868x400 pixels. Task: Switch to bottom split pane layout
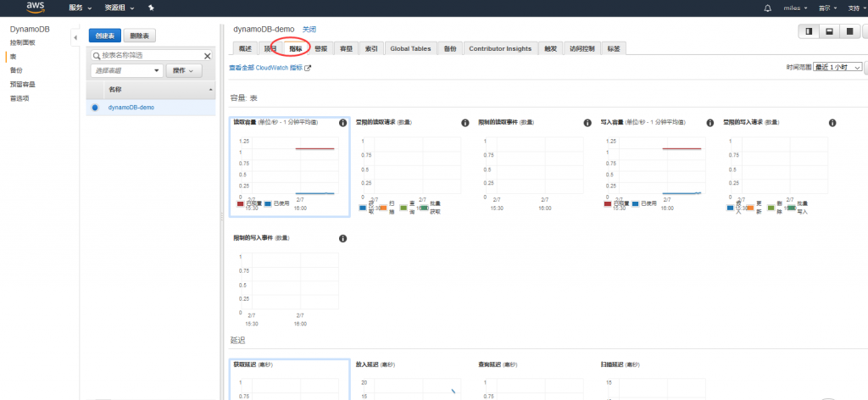click(x=829, y=31)
